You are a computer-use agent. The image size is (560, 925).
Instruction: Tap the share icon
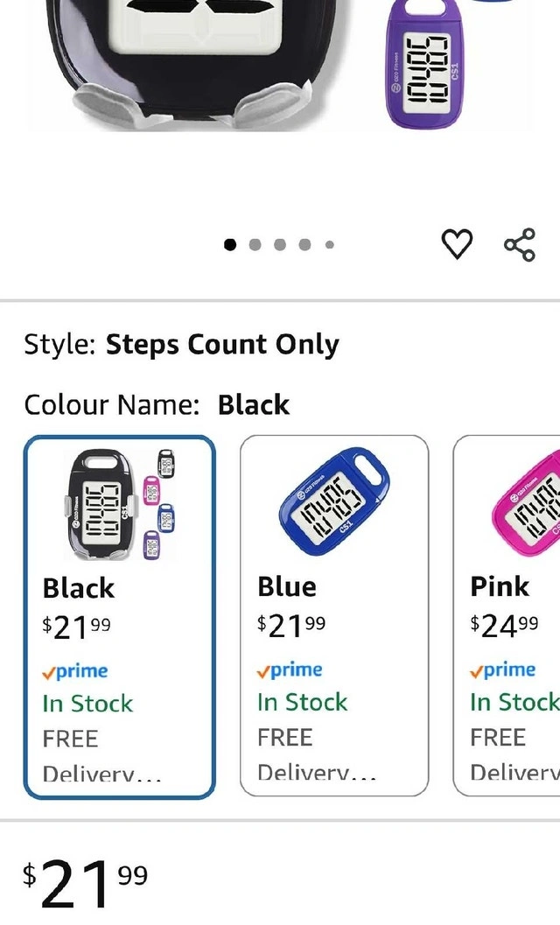pyautogui.click(x=519, y=244)
